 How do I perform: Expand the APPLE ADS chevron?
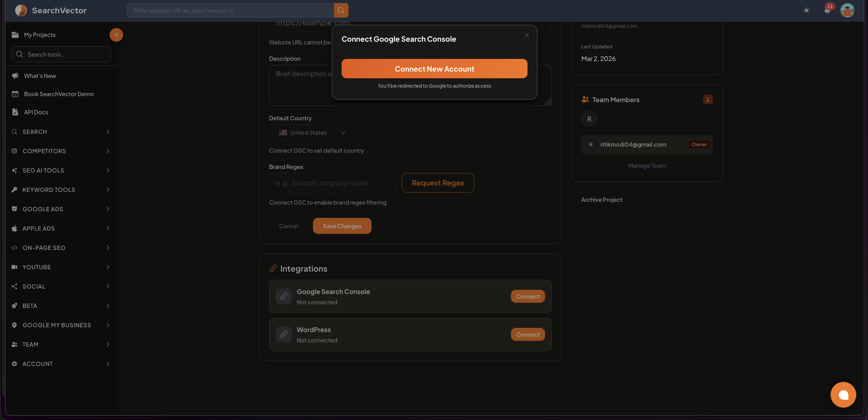(108, 228)
